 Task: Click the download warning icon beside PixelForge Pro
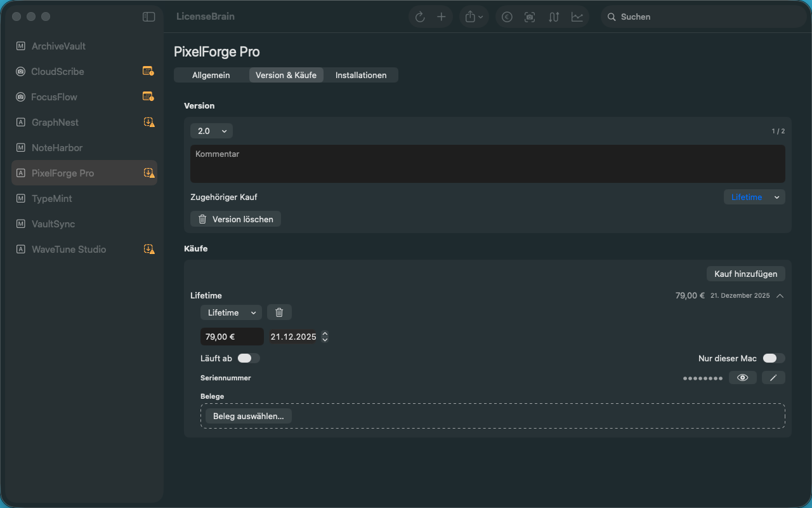click(x=149, y=173)
